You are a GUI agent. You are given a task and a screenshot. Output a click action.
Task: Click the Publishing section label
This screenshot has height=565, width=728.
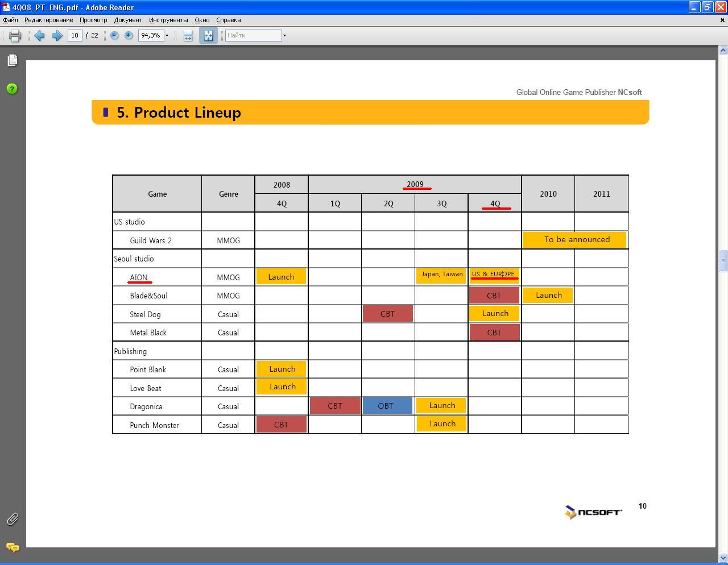tap(130, 351)
